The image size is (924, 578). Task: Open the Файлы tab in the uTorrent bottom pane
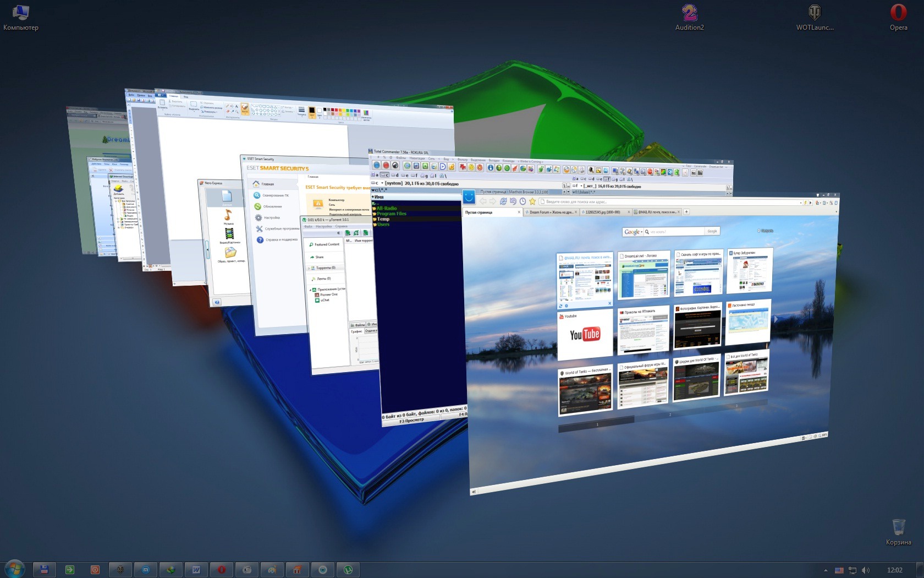coord(358,325)
